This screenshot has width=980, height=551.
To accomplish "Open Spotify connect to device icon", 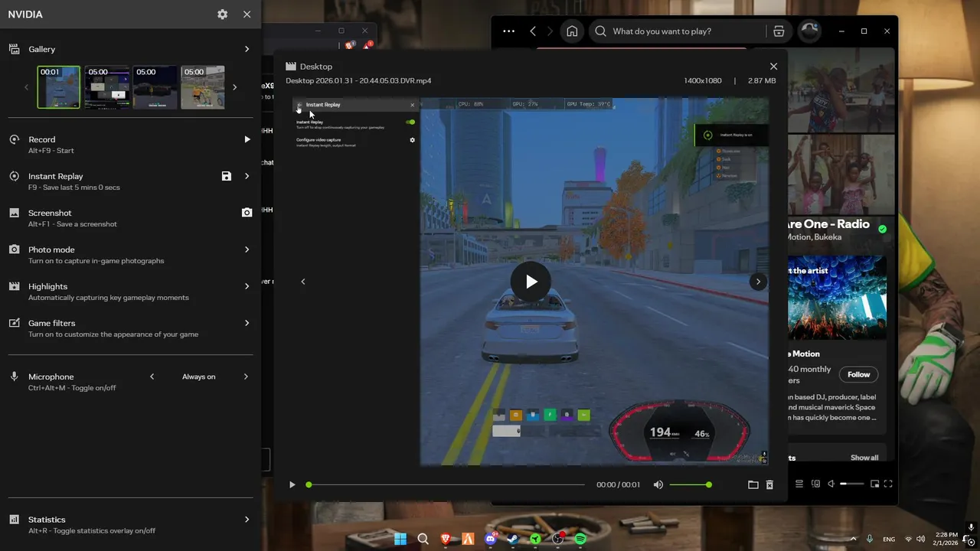I will [815, 484].
